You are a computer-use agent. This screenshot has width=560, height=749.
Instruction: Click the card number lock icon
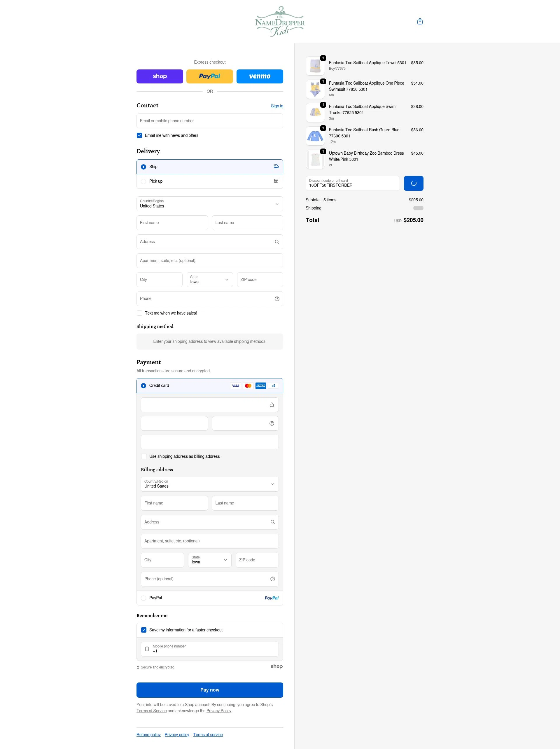[272, 405]
